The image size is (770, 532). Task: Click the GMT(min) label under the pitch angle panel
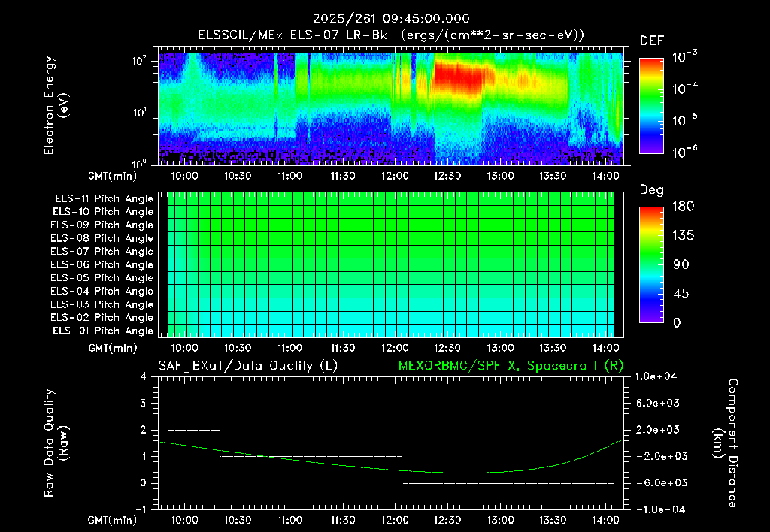point(113,349)
